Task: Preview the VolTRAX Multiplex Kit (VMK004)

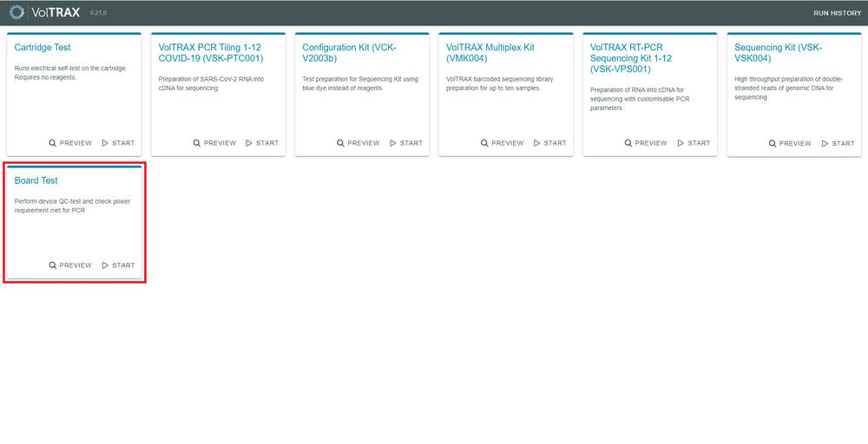Action: [x=502, y=143]
